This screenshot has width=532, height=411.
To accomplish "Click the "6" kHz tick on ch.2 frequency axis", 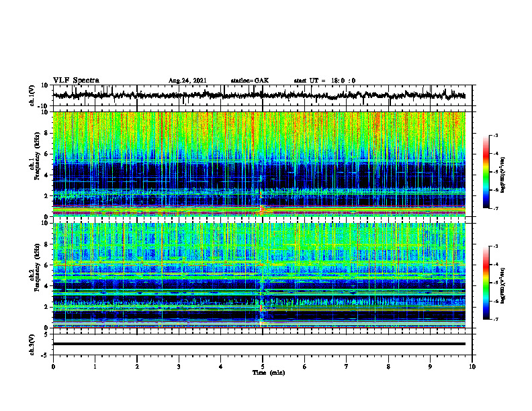I will tap(47, 265).
